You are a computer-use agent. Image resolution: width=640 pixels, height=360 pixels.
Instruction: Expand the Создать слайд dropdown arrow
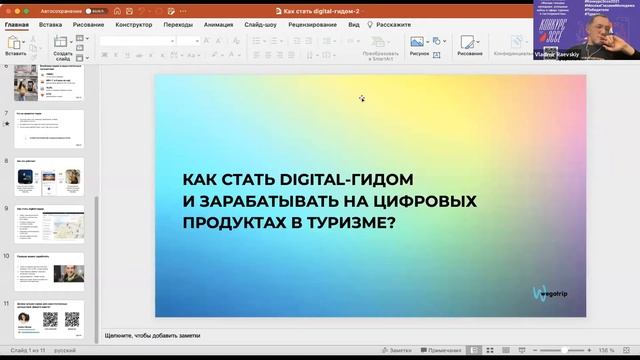71,42
